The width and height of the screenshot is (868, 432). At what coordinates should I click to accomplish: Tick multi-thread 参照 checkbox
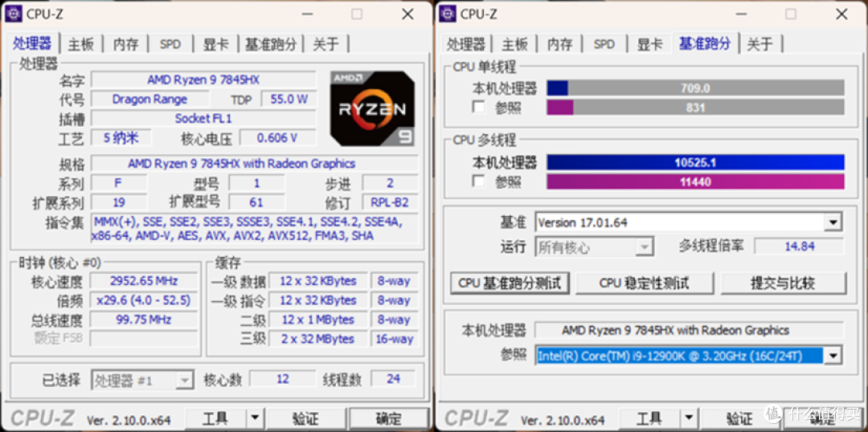[478, 181]
